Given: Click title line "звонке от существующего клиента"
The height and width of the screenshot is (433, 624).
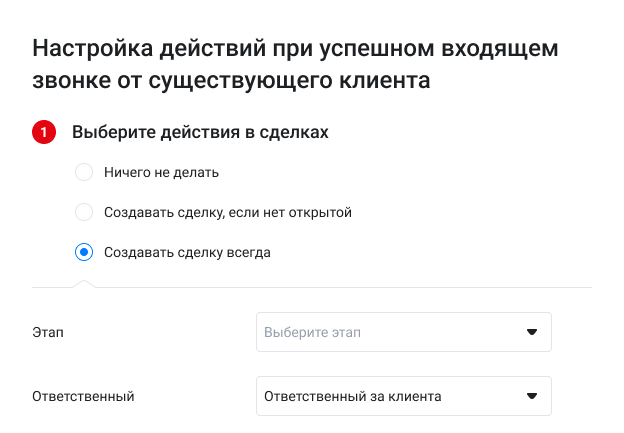Looking at the screenshot, I should click(232, 80).
